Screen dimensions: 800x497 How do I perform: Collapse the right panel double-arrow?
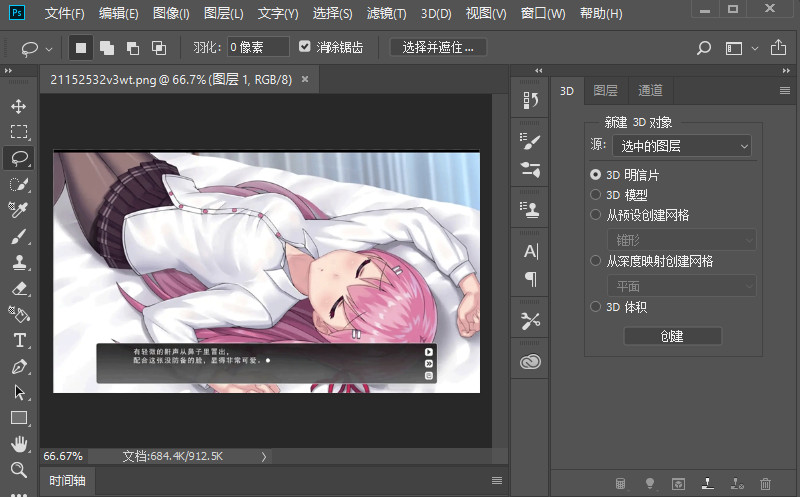pyautogui.click(x=786, y=70)
